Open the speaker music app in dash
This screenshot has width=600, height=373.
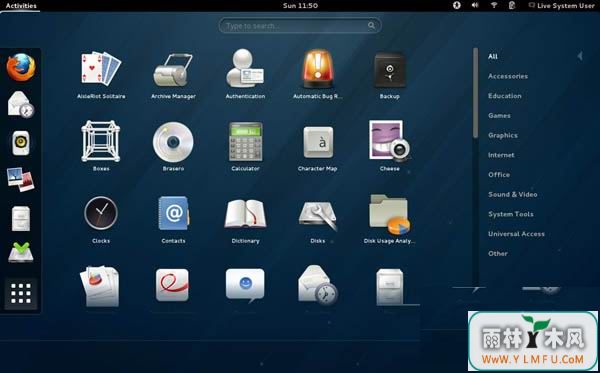(21, 143)
